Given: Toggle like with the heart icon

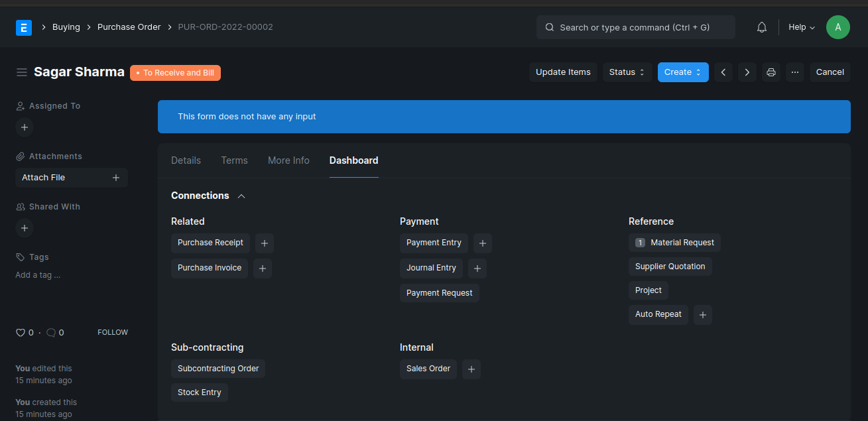Looking at the screenshot, I should pyautogui.click(x=21, y=332).
